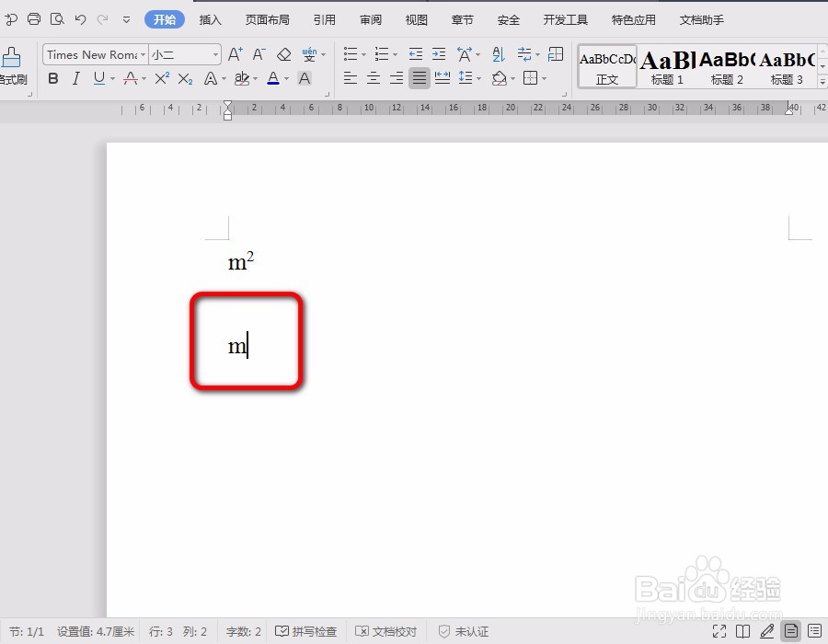Click 文档校对 in status bar

click(386, 631)
